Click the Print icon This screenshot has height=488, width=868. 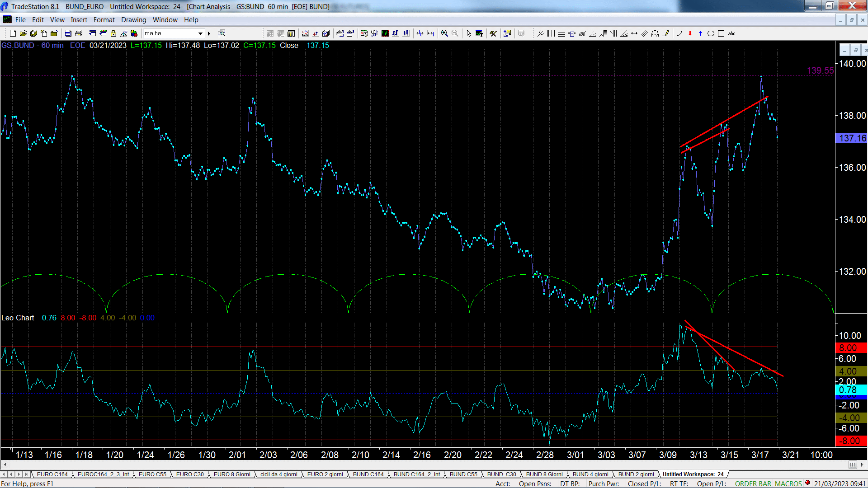[x=79, y=33]
